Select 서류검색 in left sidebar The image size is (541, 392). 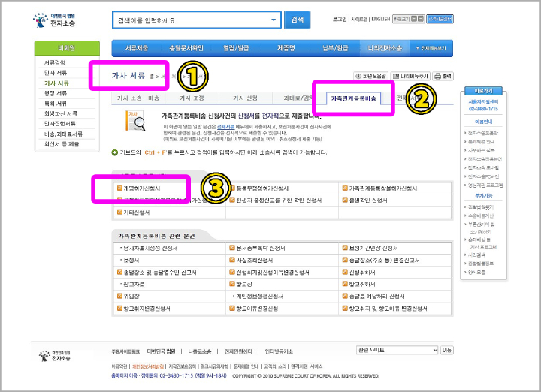(55, 62)
